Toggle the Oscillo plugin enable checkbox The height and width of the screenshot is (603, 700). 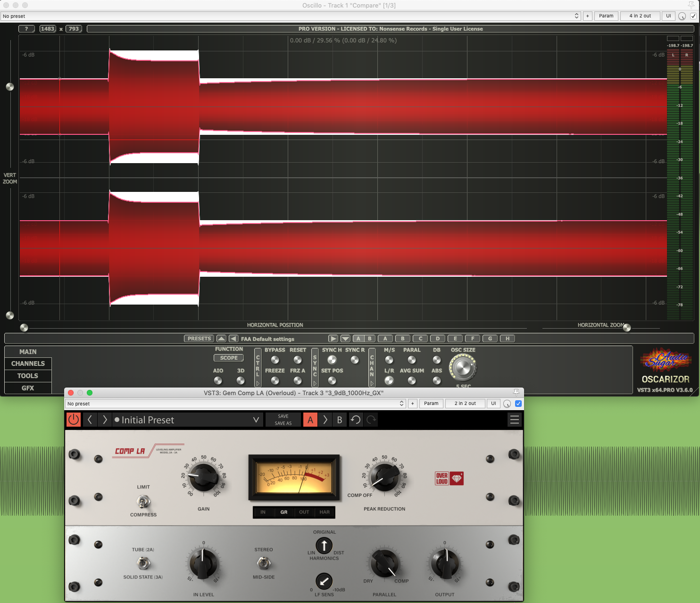click(693, 16)
